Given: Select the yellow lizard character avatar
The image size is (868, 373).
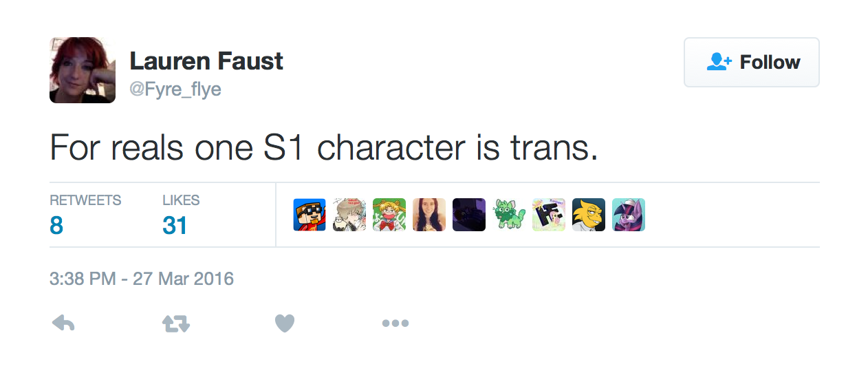Looking at the screenshot, I should (589, 215).
